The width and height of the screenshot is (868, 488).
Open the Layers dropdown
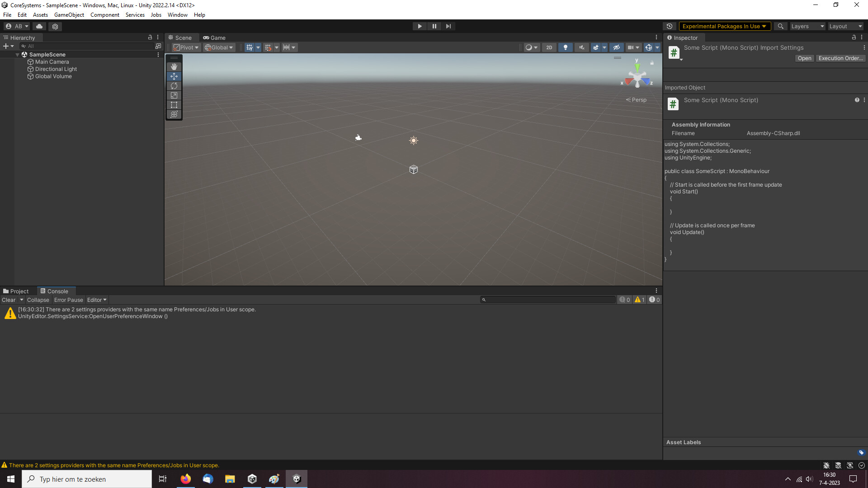808,26
